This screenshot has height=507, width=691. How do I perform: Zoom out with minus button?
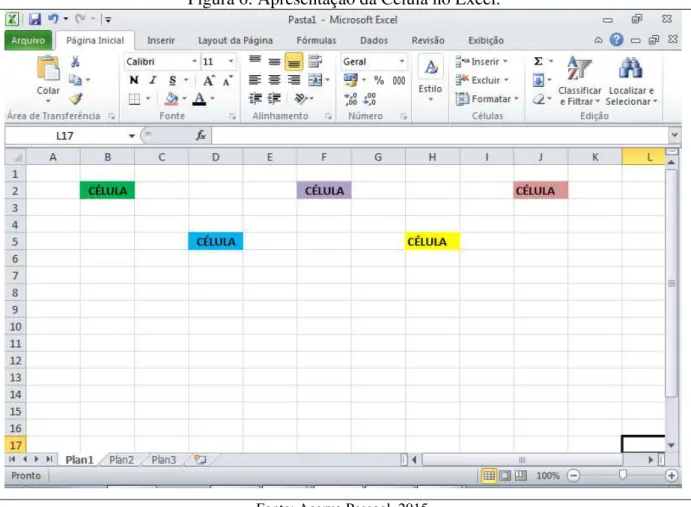click(x=573, y=476)
